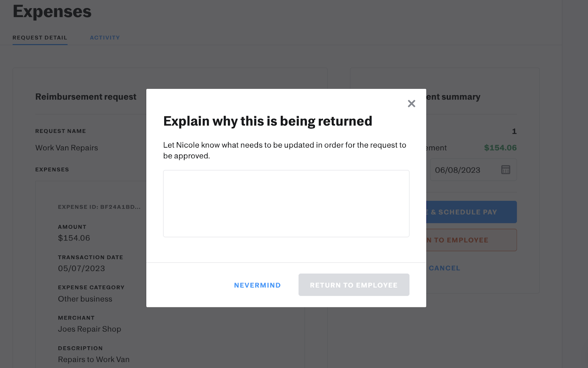
Task: Click the green $154.06 reimbursement total
Action: coord(500,148)
